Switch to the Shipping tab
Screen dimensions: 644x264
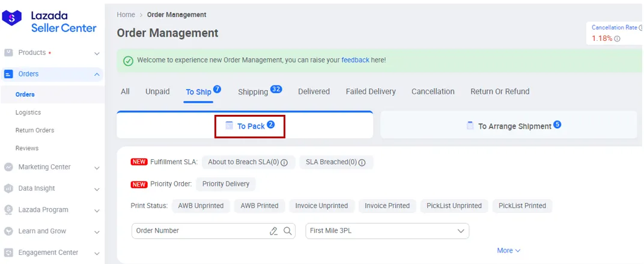(x=253, y=92)
